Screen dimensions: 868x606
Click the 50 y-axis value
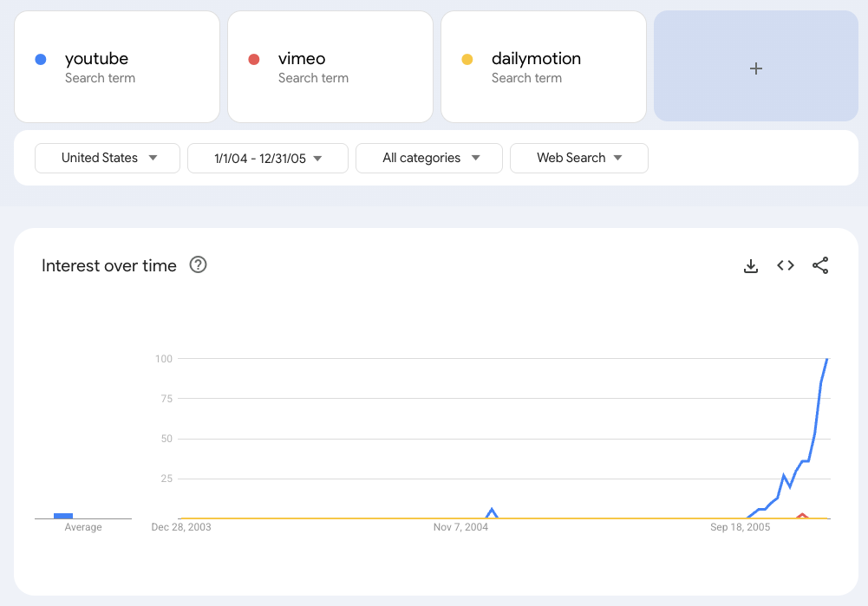(166, 439)
